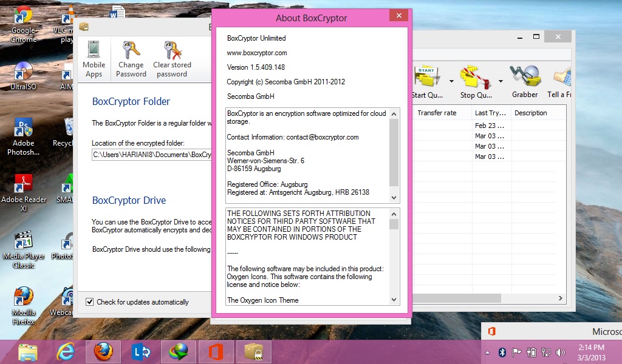Click the Change Password key icon

pos(131,50)
